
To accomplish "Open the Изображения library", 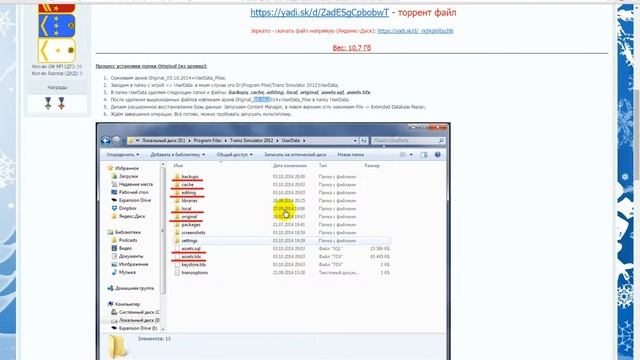I will point(130,264).
